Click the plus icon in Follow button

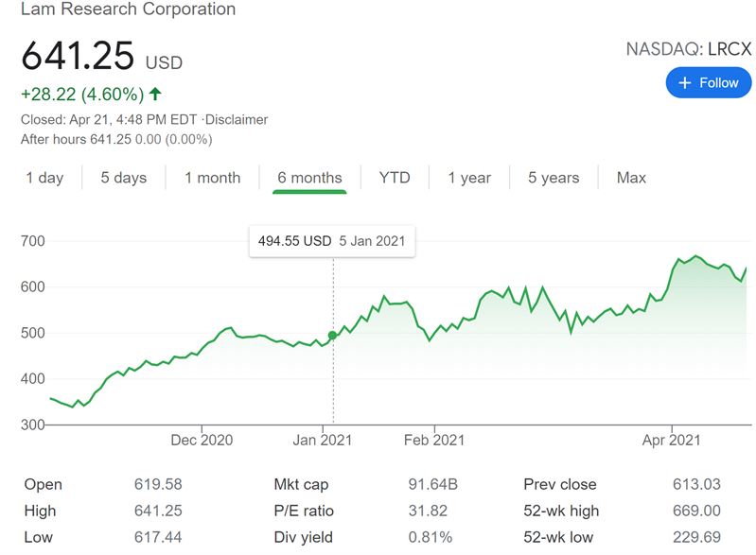(685, 83)
